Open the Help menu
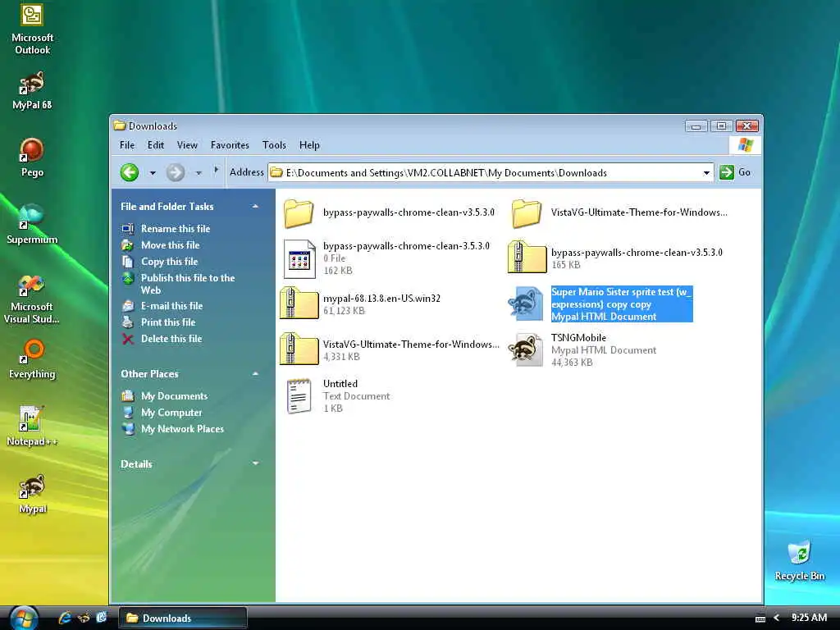The image size is (840, 630). pos(309,145)
